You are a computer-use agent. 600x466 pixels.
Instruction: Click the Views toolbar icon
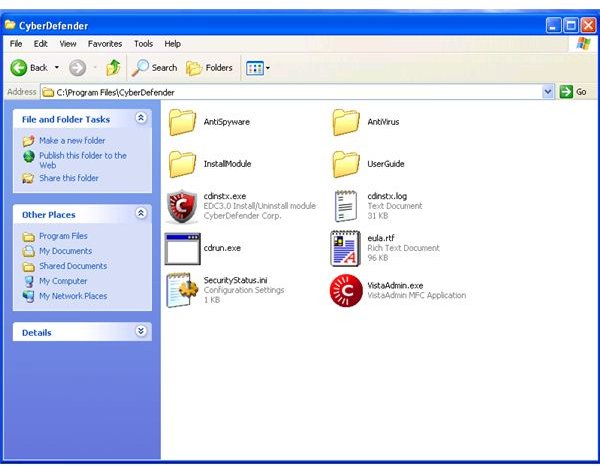(x=254, y=68)
